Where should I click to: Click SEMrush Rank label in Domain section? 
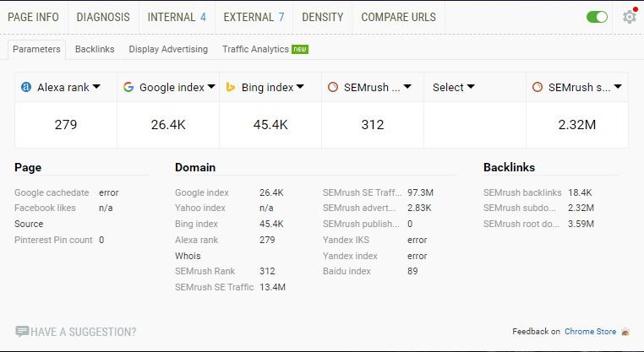[x=205, y=271]
